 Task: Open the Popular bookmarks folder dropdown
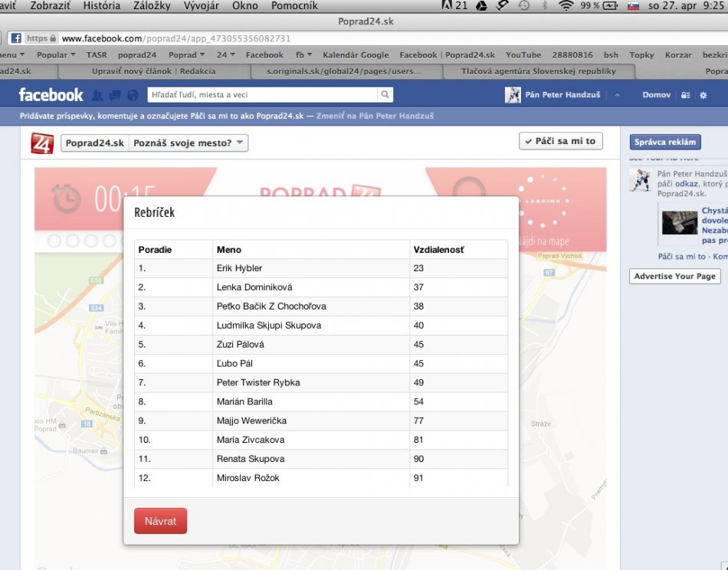pyautogui.click(x=56, y=55)
